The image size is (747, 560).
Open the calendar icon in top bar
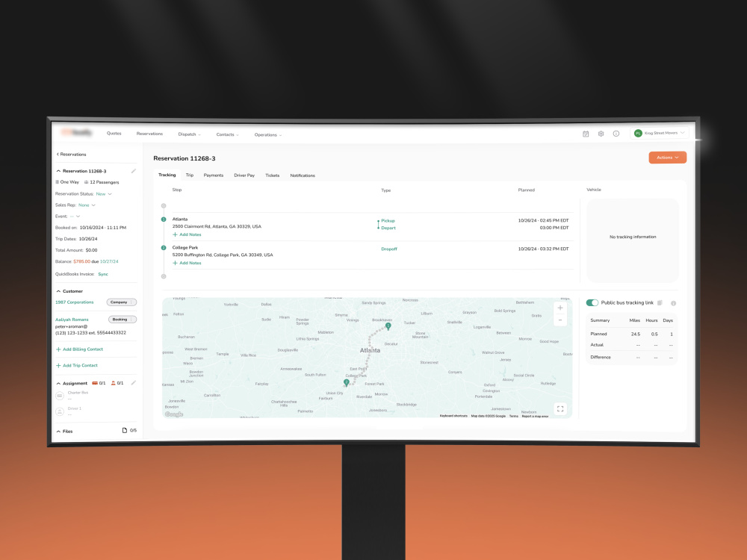click(x=586, y=134)
